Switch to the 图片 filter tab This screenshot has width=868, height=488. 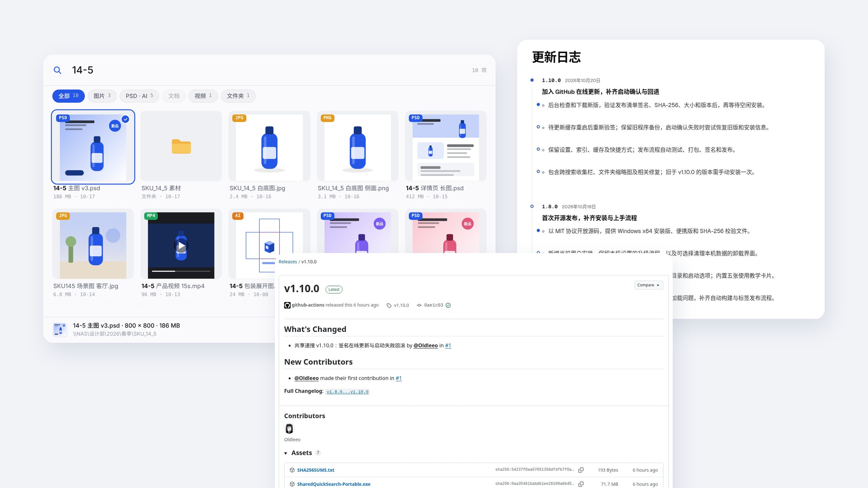[102, 96]
